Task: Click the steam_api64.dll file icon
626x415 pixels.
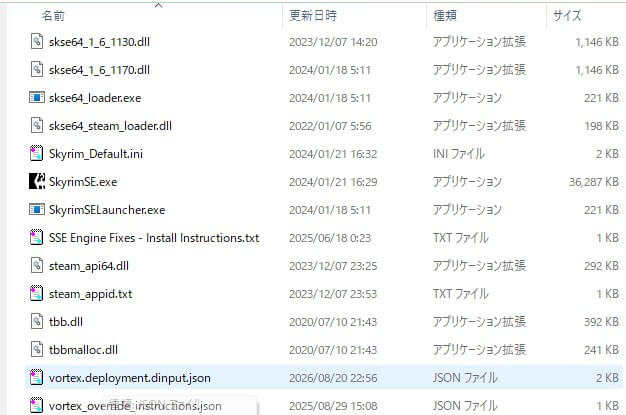Action: pos(37,265)
